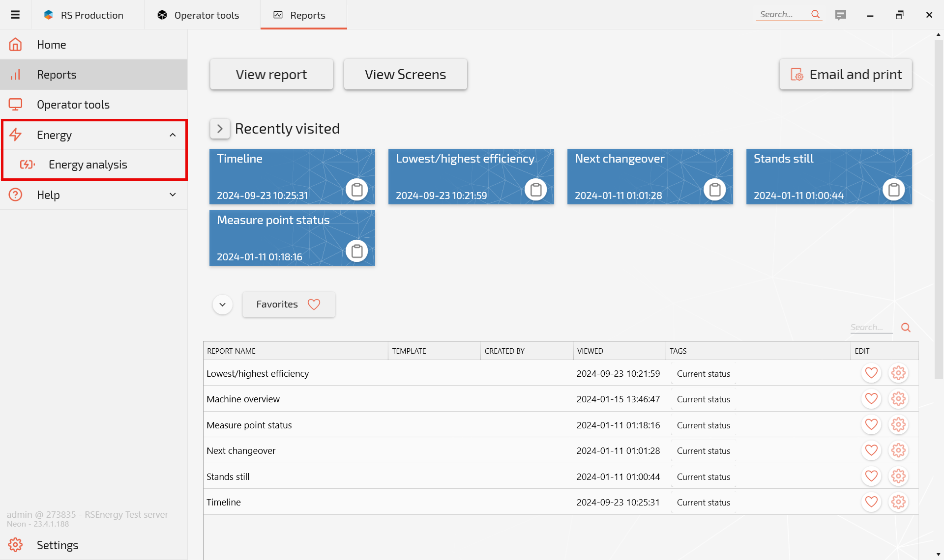Click the View Screens button
Image resolution: width=944 pixels, height=560 pixels.
405,75
